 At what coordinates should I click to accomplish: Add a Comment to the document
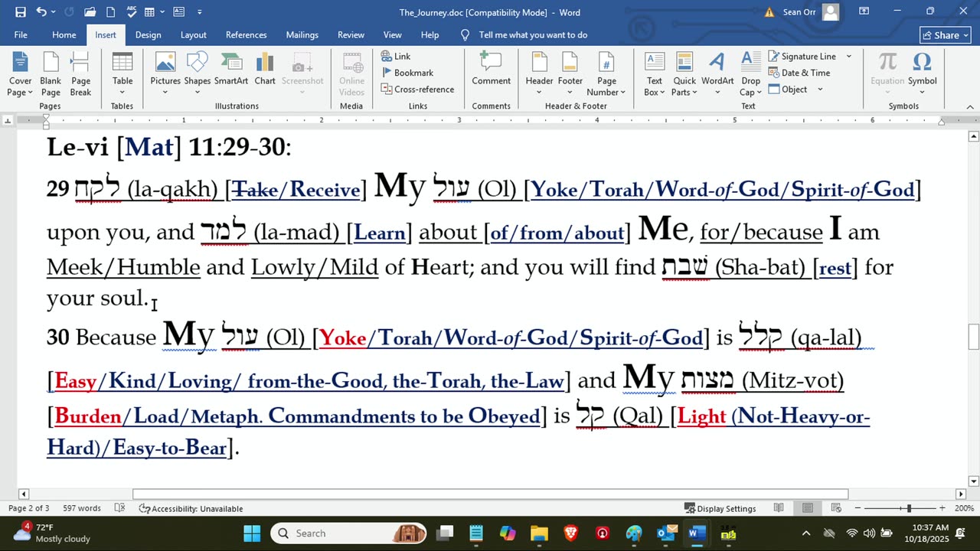[491, 69]
